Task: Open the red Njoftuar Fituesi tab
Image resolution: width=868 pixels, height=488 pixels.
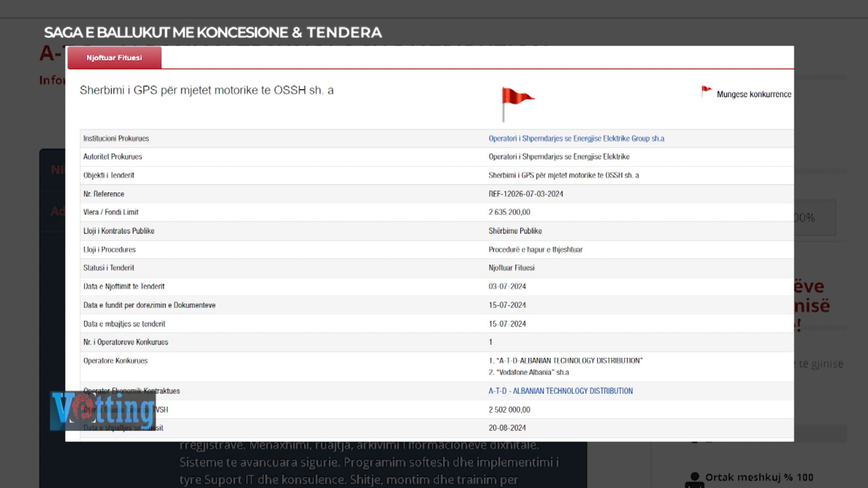Action: pyautogui.click(x=114, y=57)
